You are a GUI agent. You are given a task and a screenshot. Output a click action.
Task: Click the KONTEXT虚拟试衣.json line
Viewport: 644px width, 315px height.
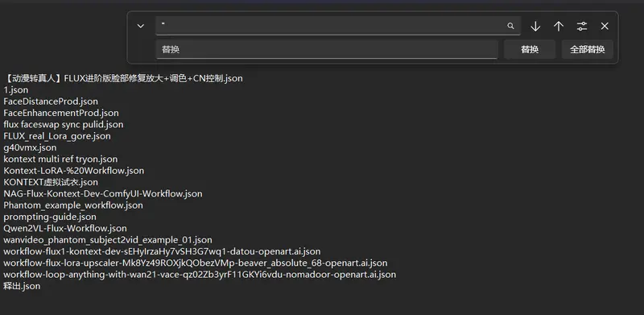pos(51,182)
